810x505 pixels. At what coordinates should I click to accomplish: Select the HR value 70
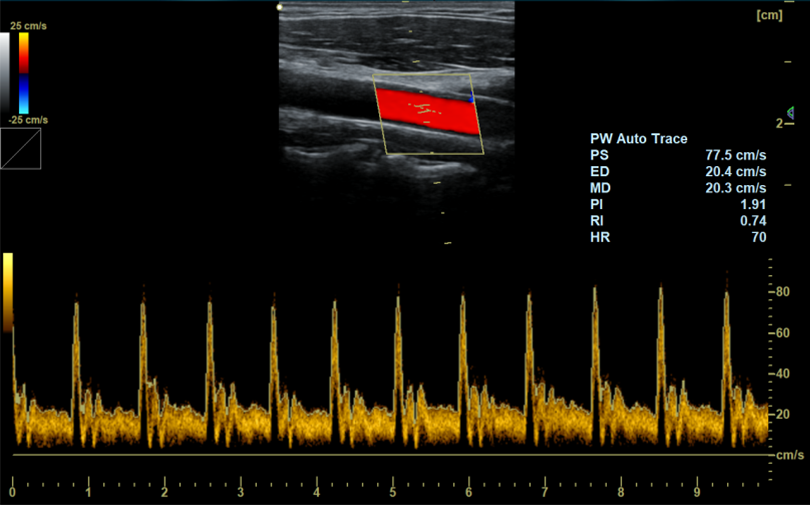pyautogui.click(x=759, y=237)
